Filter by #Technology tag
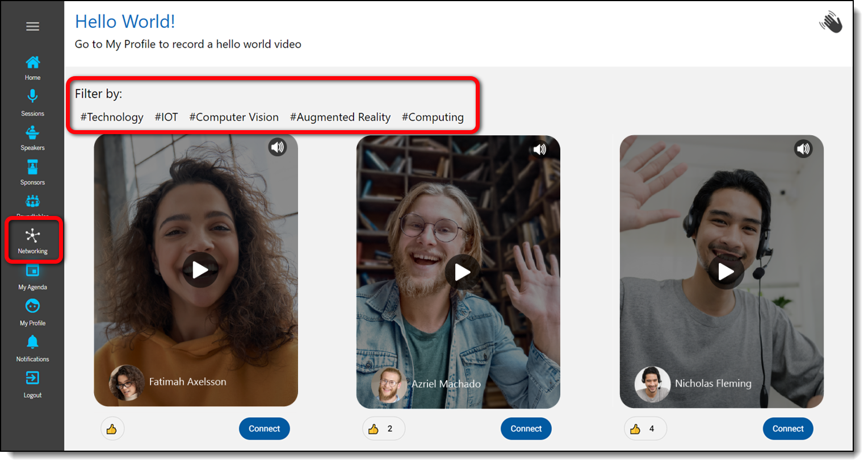This screenshot has height=466, width=868. point(112,117)
